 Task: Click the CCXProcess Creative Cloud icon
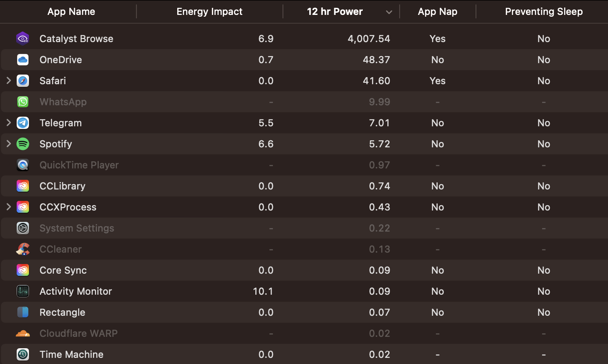(x=23, y=207)
